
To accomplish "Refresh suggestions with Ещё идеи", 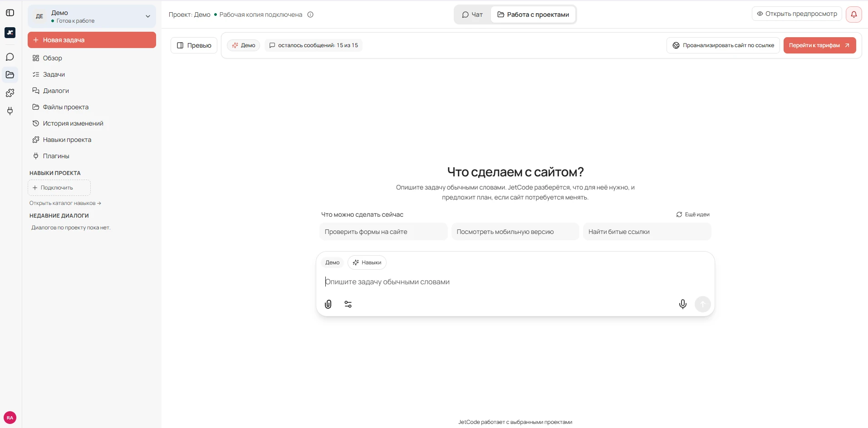I will 693,214.
